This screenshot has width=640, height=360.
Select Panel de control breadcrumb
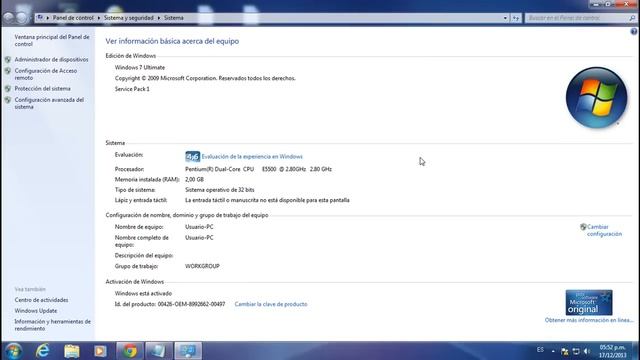tap(73, 18)
